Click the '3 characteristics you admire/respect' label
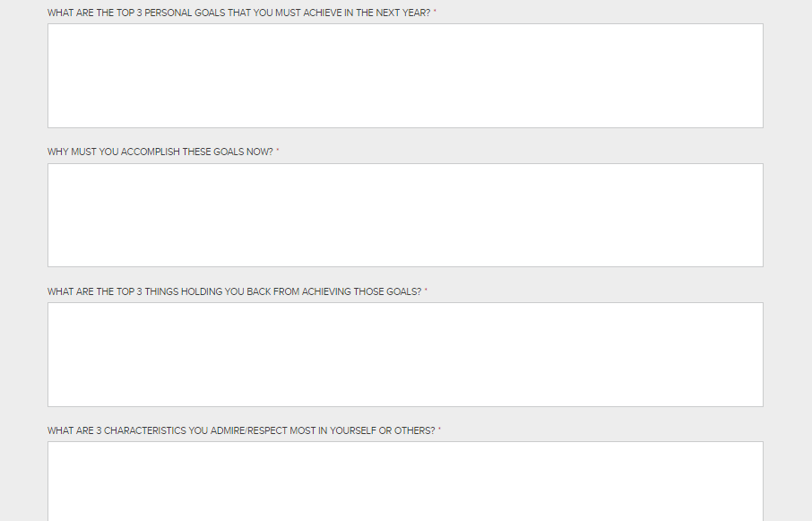Viewport: 812px width, 521px height. click(x=241, y=430)
